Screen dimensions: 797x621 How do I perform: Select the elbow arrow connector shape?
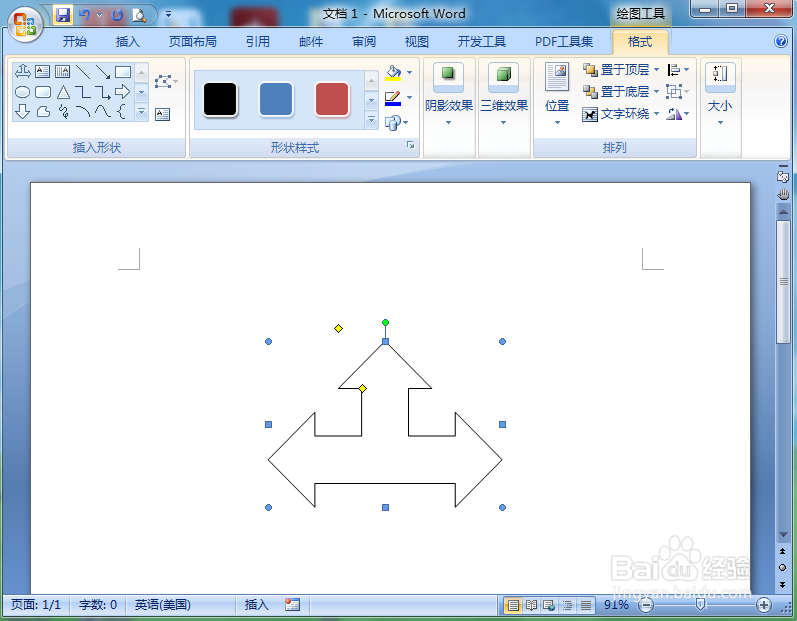click(103, 92)
